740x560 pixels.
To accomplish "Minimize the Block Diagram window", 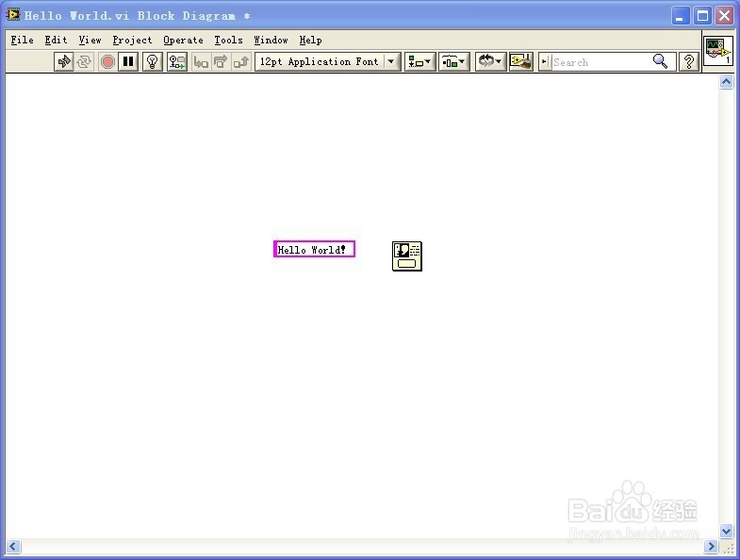I will [x=680, y=16].
